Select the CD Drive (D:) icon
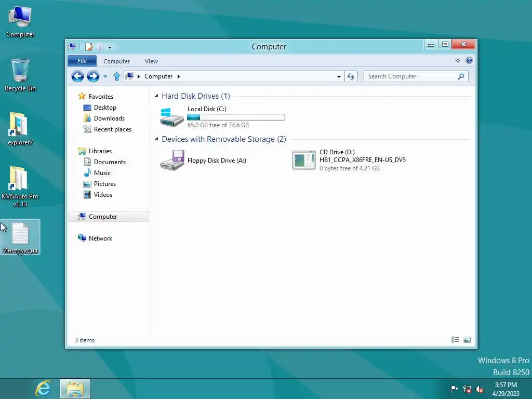The height and width of the screenshot is (399, 532). click(x=303, y=160)
